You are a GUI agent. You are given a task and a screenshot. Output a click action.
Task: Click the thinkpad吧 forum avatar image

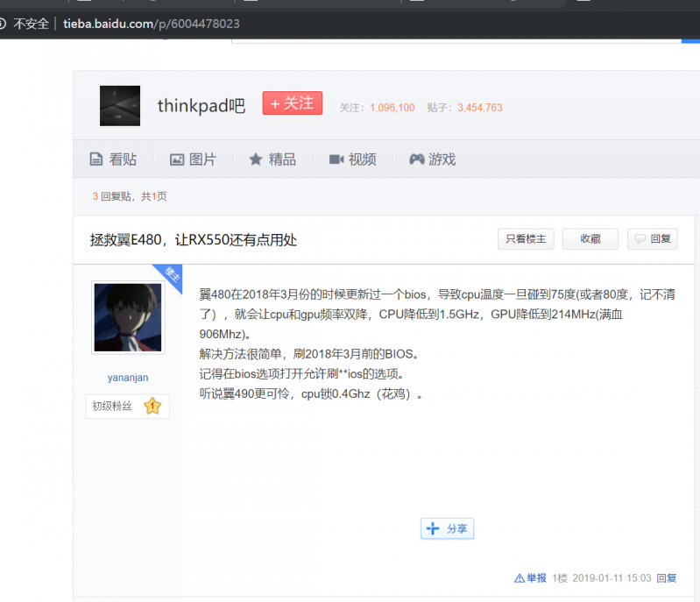tap(120, 106)
